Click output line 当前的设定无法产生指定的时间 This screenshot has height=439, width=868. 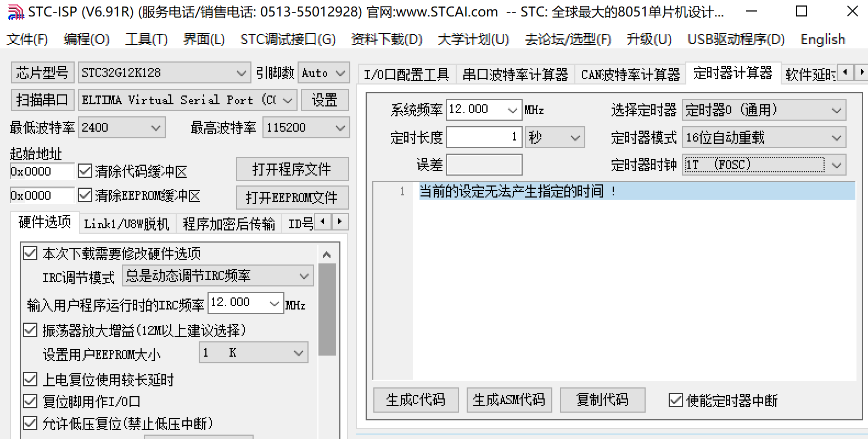637,191
